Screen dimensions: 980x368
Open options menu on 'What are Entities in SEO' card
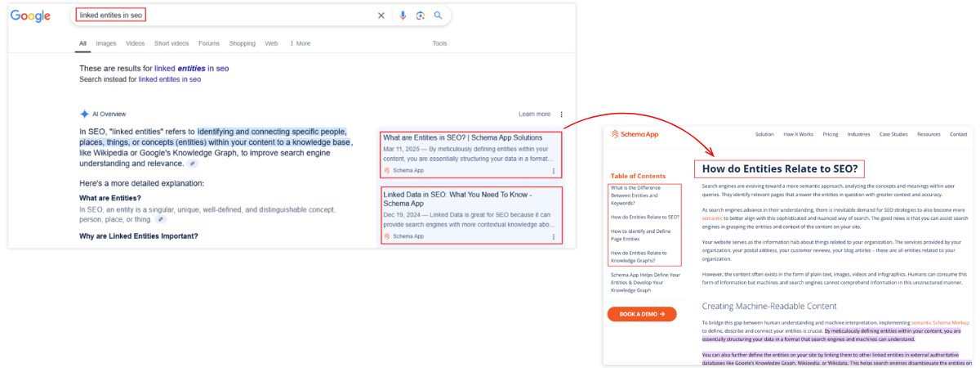tap(554, 171)
